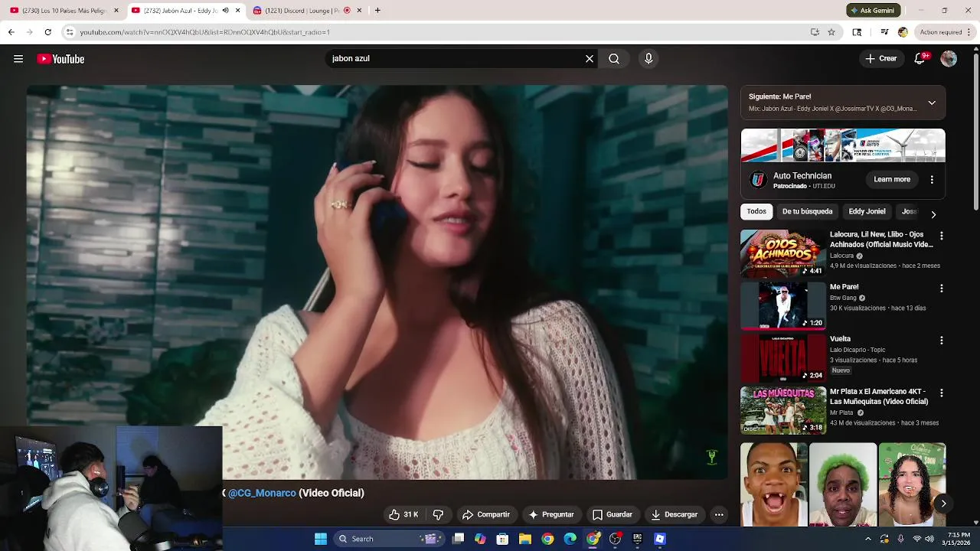
Task: Save video with Guardar
Action: [612, 514]
